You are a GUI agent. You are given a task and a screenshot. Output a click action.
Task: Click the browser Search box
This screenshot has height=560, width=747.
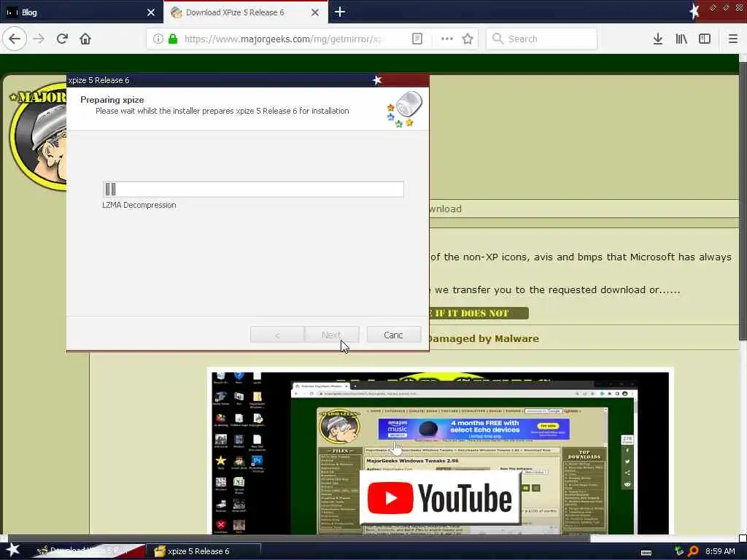tap(542, 39)
